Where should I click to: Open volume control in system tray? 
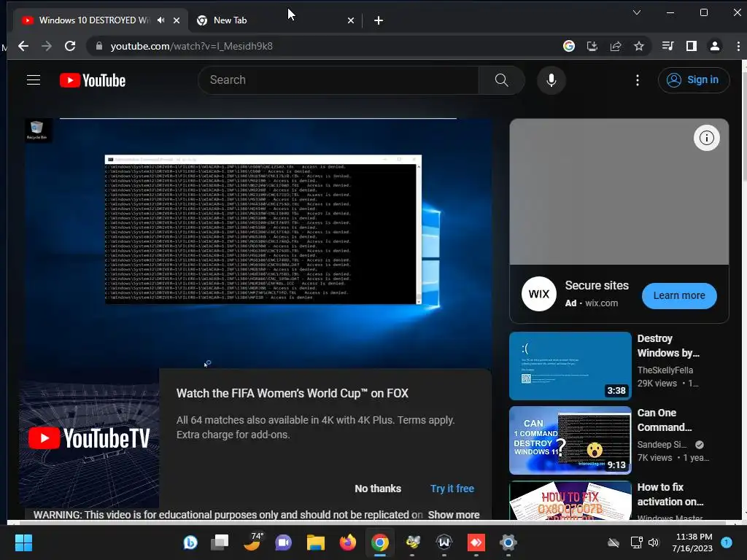click(x=653, y=542)
